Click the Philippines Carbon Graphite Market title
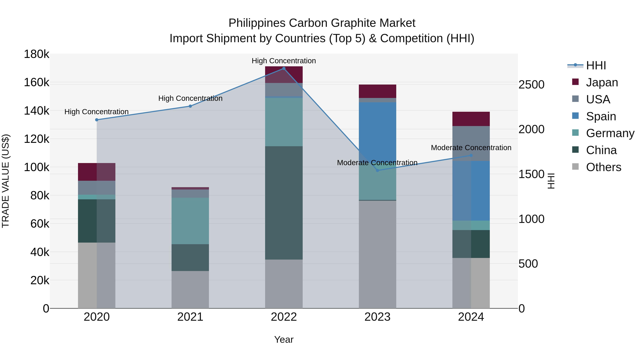Viewport: 644px width, 362px height. (322, 23)
